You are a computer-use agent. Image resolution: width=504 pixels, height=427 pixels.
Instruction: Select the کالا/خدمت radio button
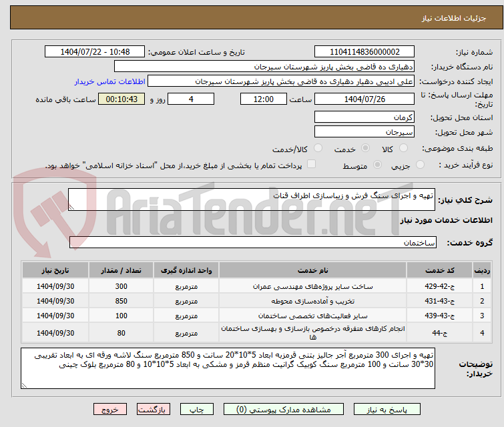click(x=318, y=148)
